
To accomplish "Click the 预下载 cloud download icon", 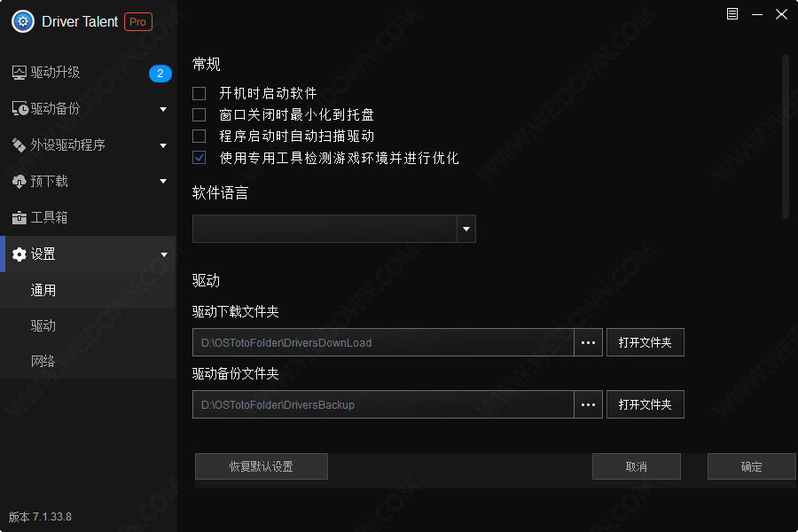I will point(19,181).
